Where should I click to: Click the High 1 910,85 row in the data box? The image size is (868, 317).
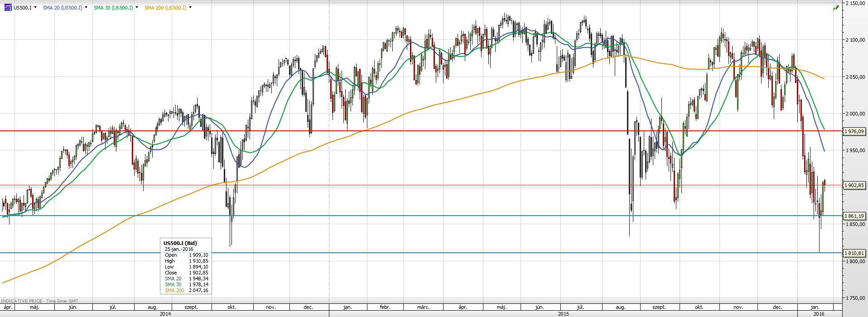186,261
